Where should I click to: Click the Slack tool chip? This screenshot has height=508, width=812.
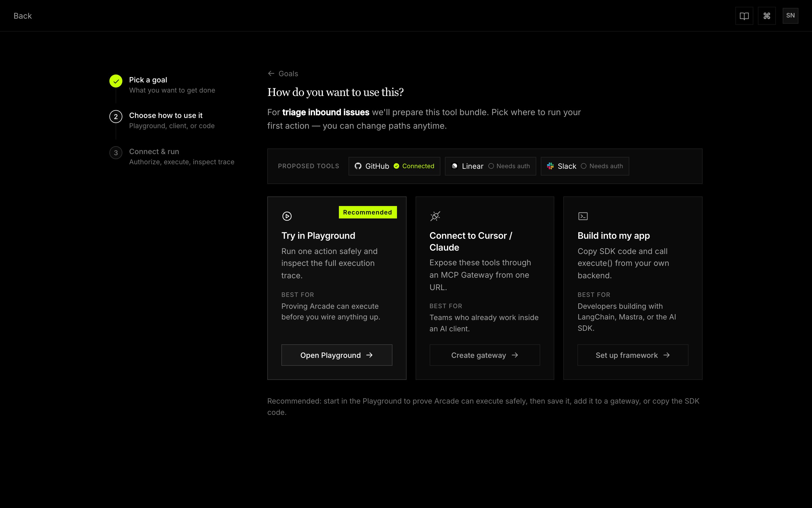click(x=584, y=166)
